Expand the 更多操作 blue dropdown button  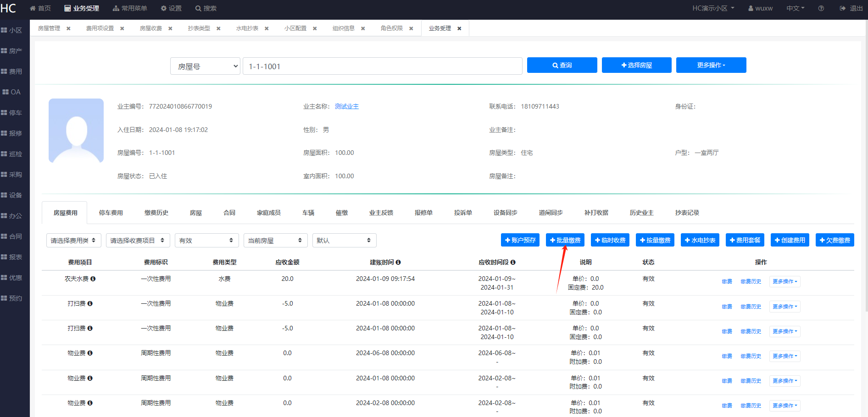pos(711,65)
